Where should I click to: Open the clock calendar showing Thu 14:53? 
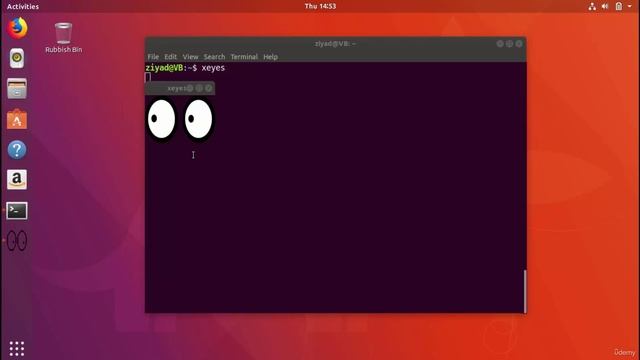[x=320, y=6]
